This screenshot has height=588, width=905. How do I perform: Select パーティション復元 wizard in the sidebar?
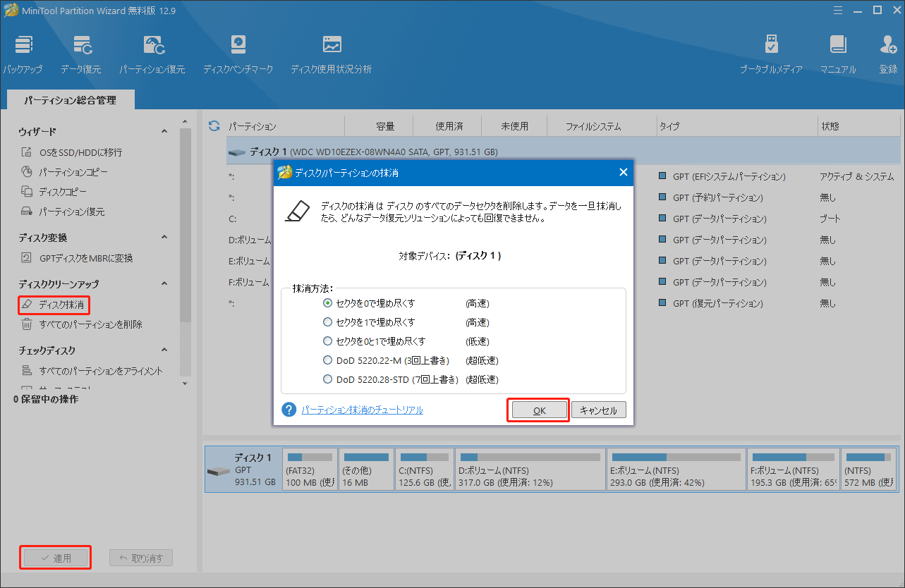pyautogui.click(x=62, y=212)
